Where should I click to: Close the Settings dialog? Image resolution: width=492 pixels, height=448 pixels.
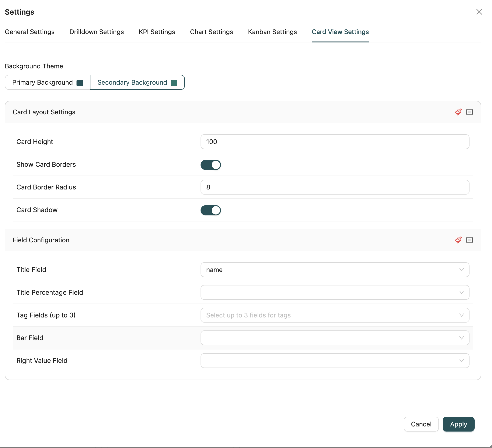(x=479, y=12)
